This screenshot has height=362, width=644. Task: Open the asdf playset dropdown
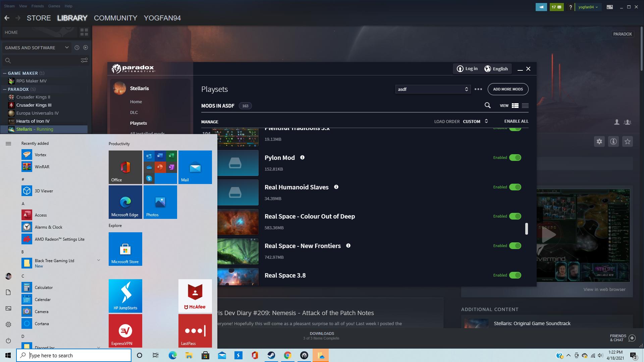pos(433,89)
